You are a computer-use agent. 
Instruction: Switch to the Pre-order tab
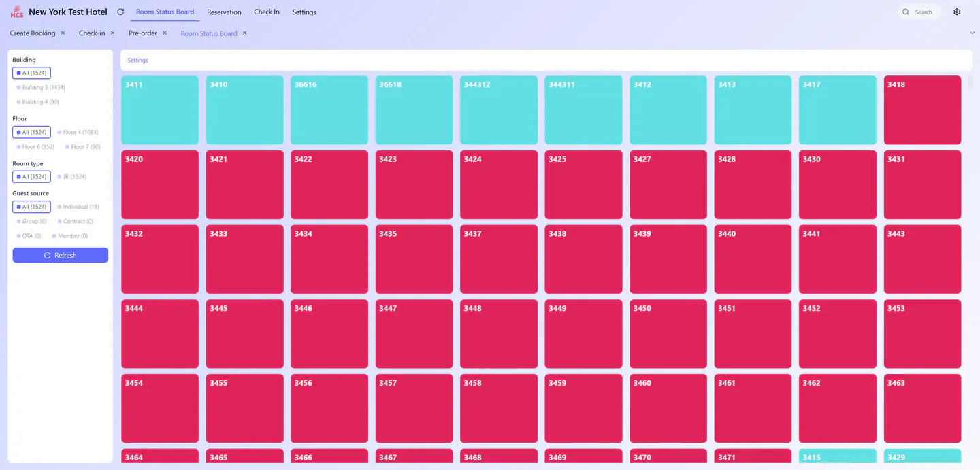143,33
